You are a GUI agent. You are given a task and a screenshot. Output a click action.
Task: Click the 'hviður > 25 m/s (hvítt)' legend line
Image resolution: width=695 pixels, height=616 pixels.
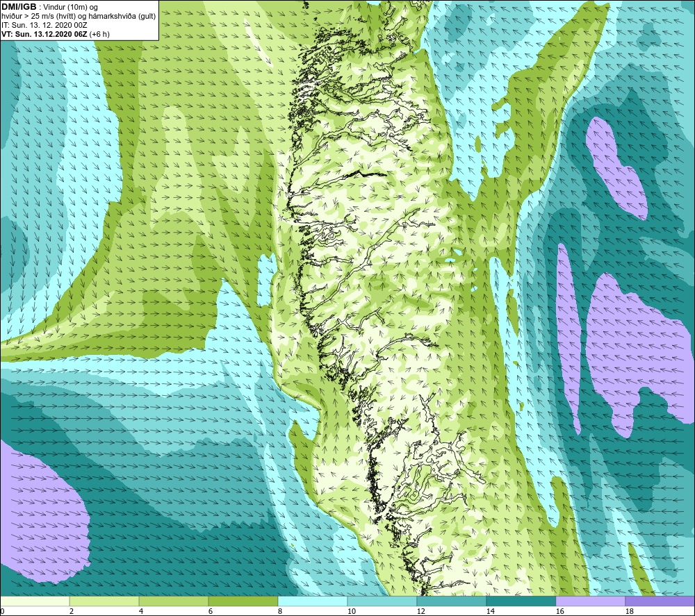tap(79, 17)
